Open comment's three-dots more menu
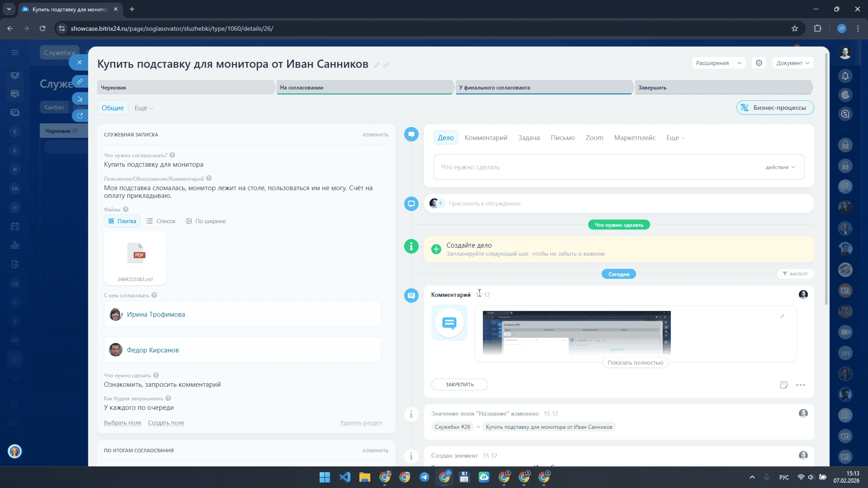868x488 pixels. [801, 385]
